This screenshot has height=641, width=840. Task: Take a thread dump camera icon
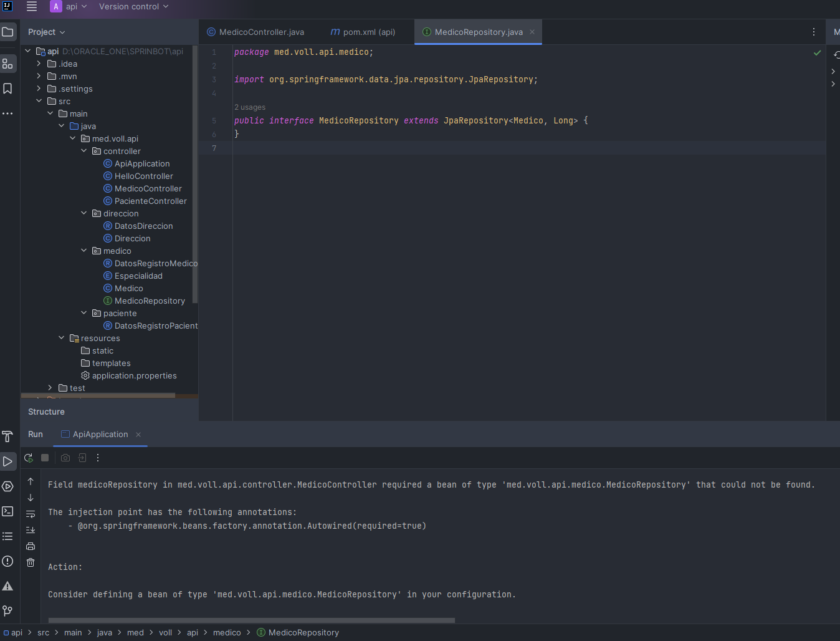tap(65, 458)
